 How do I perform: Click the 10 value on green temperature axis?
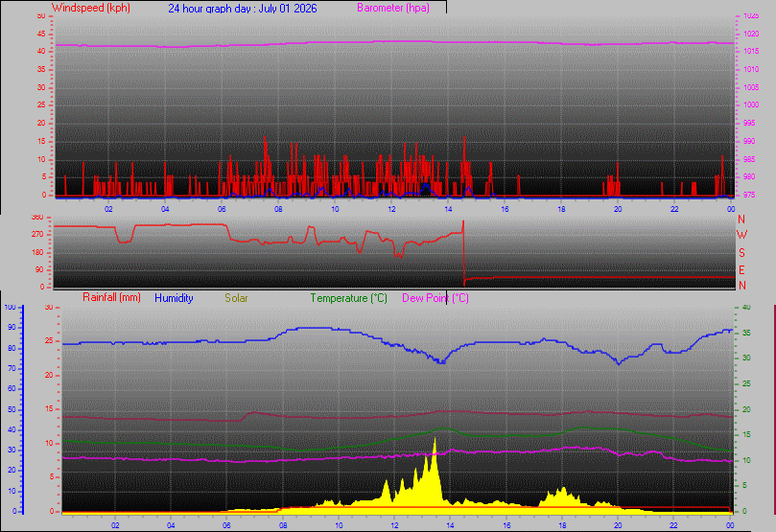pyautogui.click(x=746, y=460)
